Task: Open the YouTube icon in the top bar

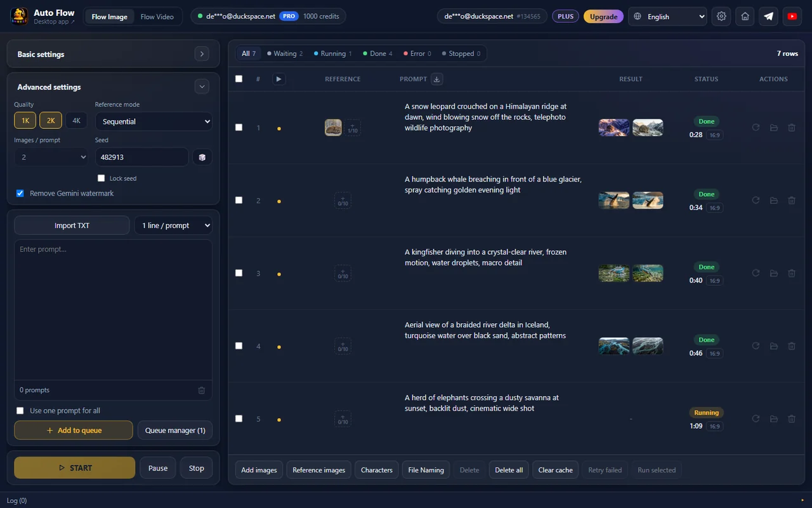Action: [792, 17]
